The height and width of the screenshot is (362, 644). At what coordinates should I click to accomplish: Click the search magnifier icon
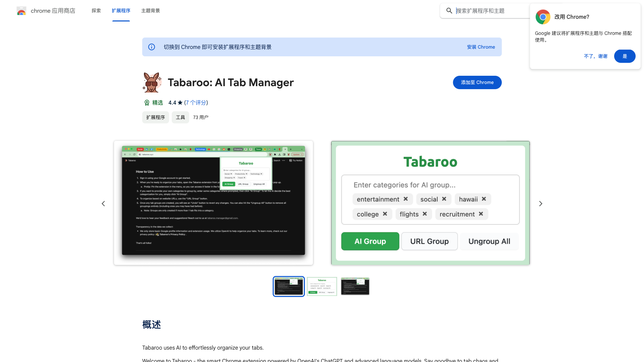449,11
